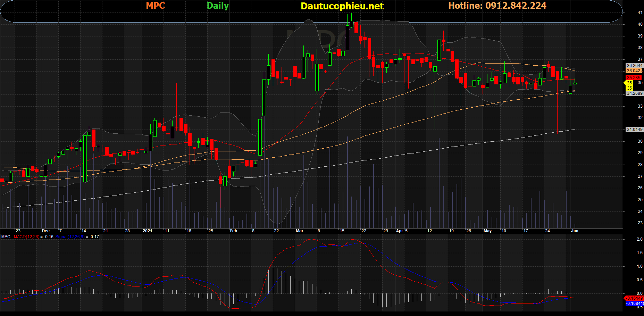The height and width of the screenshot is (316, 644).
Task: Select the 36.2644 grey price tag
Action: (x=634, y=65)
